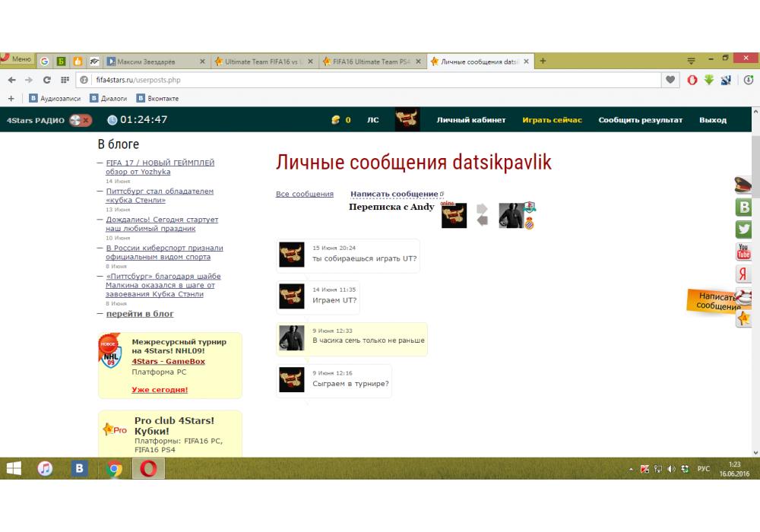The image size is (760, 532).
Task: Click the gold coins balance icon
Action: [335, 120]
